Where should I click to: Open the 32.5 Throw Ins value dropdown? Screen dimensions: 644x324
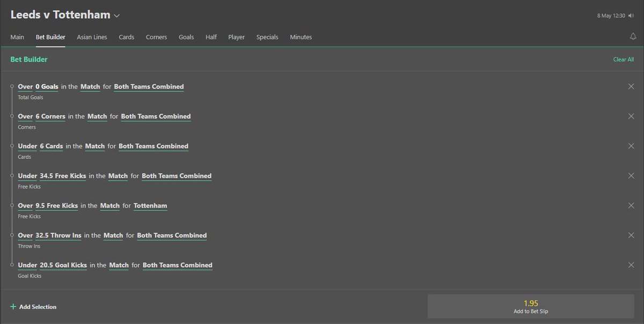58,235
